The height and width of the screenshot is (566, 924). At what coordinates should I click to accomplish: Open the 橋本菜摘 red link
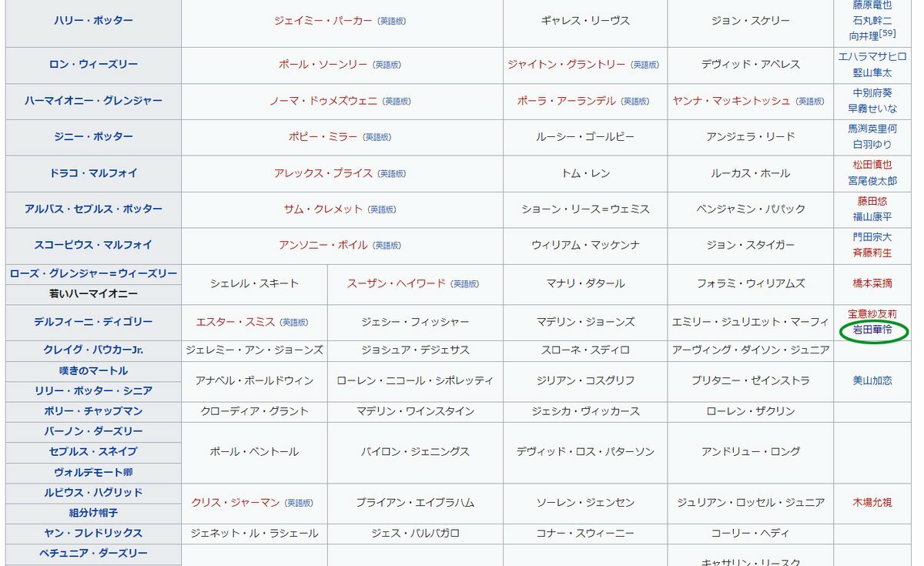pyautogui.click(x=872, y=283)
